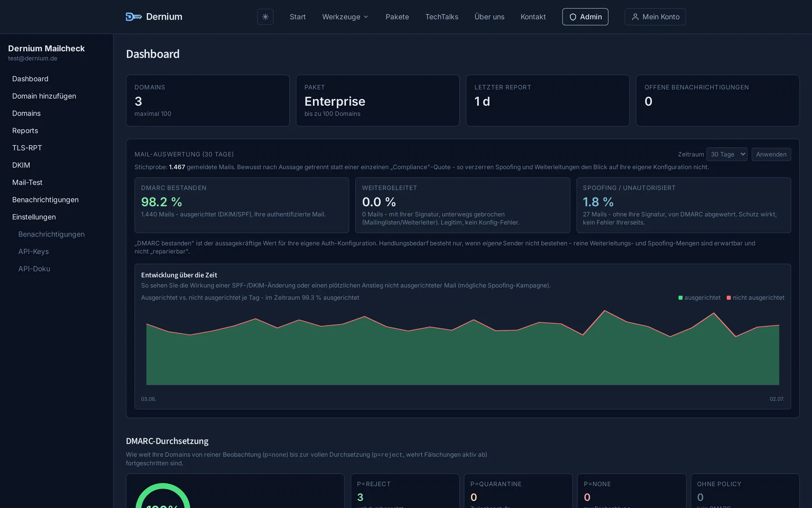Click the P=REJECT policy card
The width and height of the screenshot is (812, 508).
click(x=405, y=491)
